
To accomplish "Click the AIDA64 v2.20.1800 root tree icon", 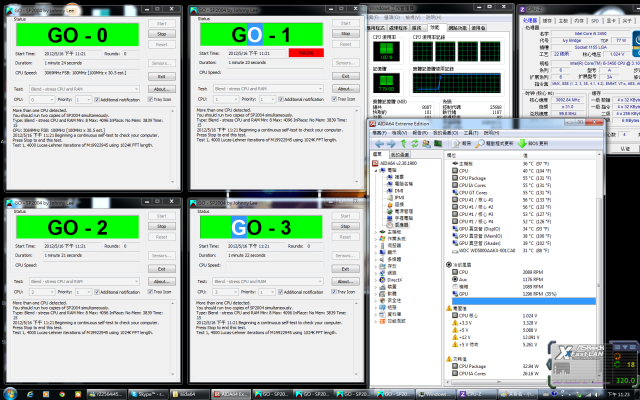I will [x=375, y=163].
